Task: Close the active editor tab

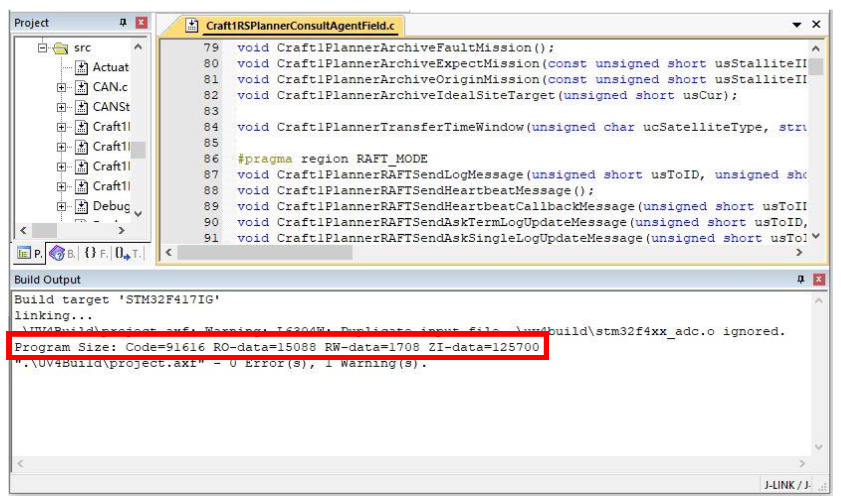Action: [816, 24]
